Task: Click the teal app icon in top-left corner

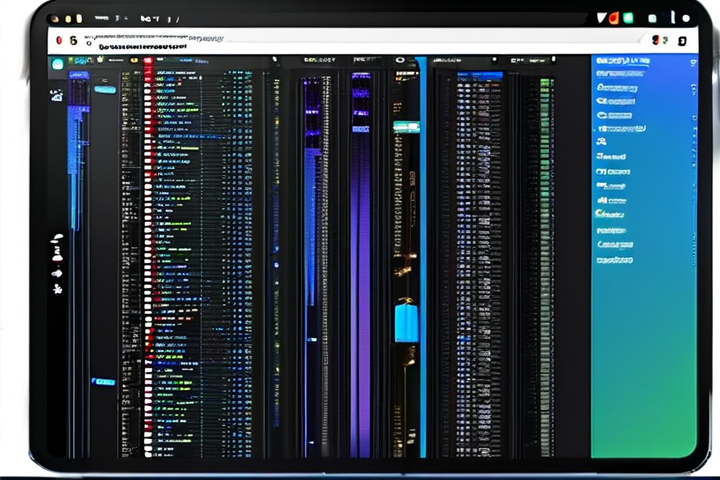Action: [57, 63]
